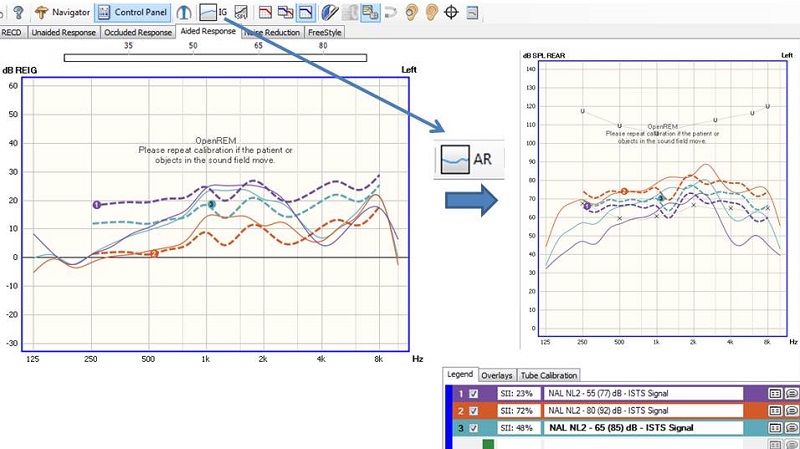Open table view icon for curve 1 row

coord(775,393)
